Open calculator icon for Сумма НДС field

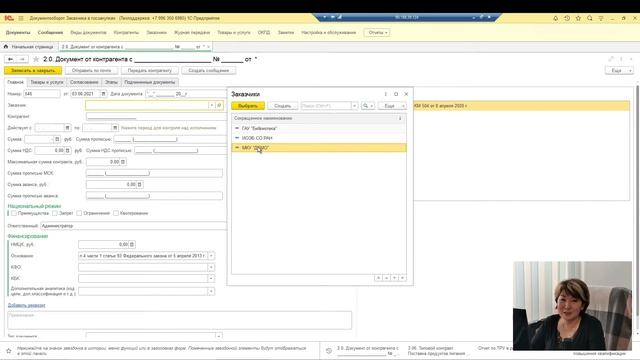(68, 151)
